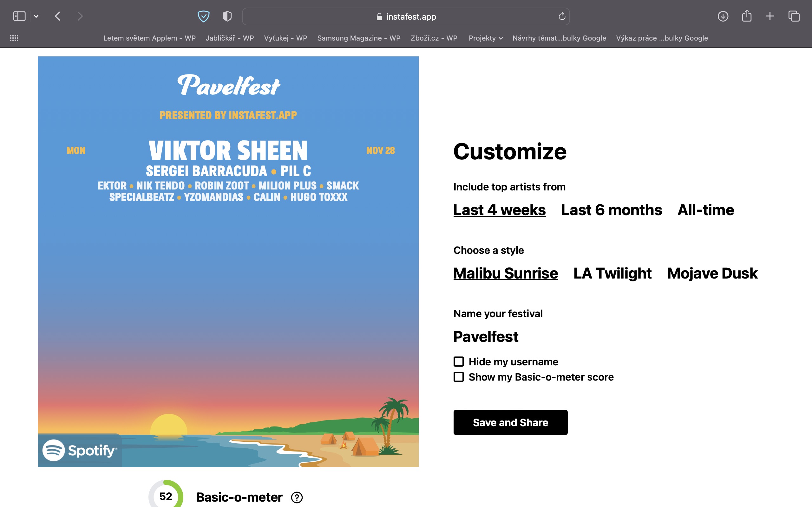812x507 pixels.
Task: Choose the Mojave Dusk style
Action: pyautogui.click(x=712, y=273)
